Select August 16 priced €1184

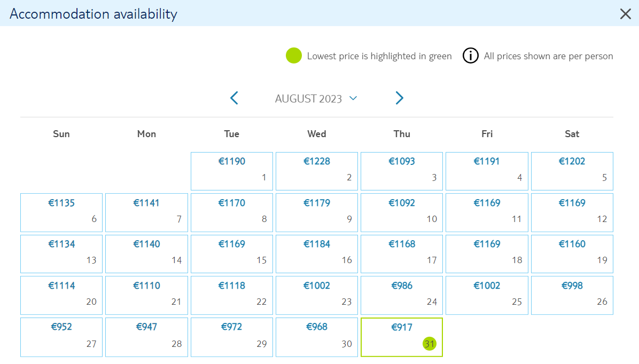[317, 254]
